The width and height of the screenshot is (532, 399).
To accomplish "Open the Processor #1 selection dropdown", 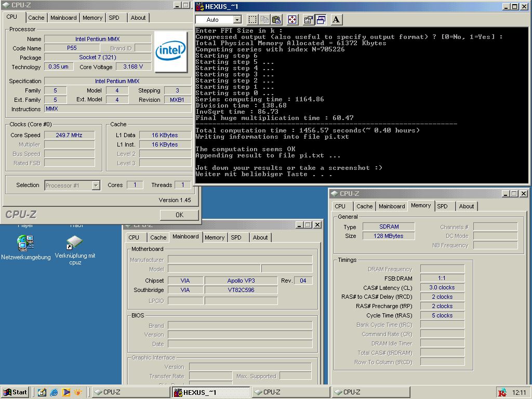I will [x=96, y=185].
